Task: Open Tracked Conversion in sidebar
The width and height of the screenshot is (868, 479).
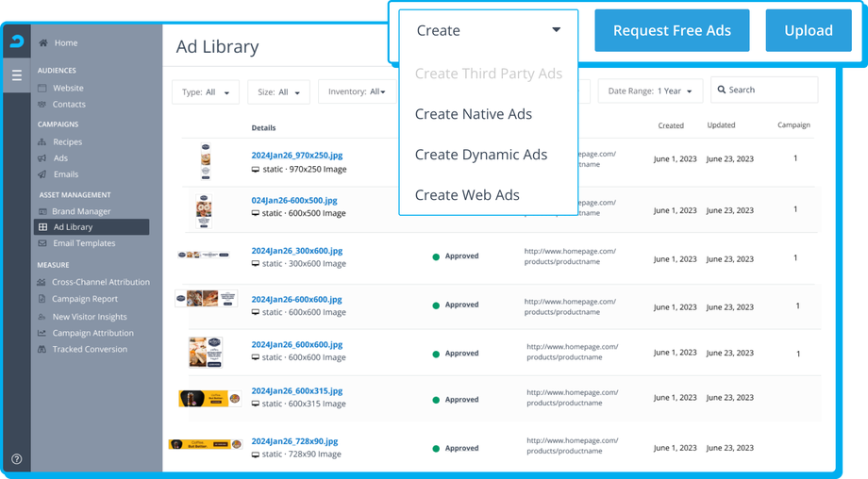Action: pos(90,349)
